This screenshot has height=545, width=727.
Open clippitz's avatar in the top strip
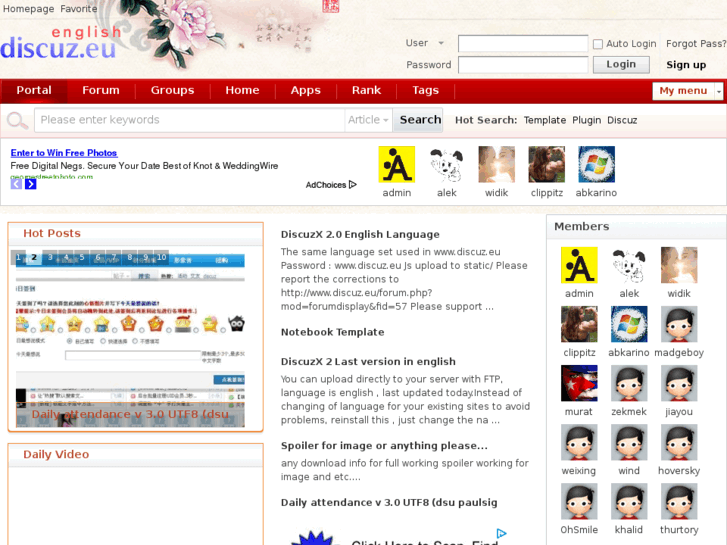tap(547, 164)
